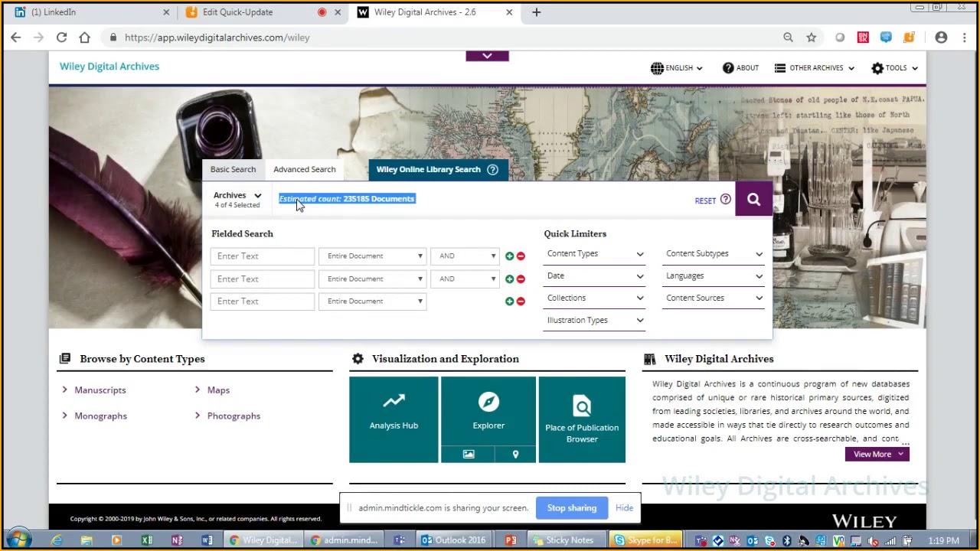Viewport: 980px width, 551px height.
Task: Browse the Monographs content type
Action: click(x=101, y=416)
